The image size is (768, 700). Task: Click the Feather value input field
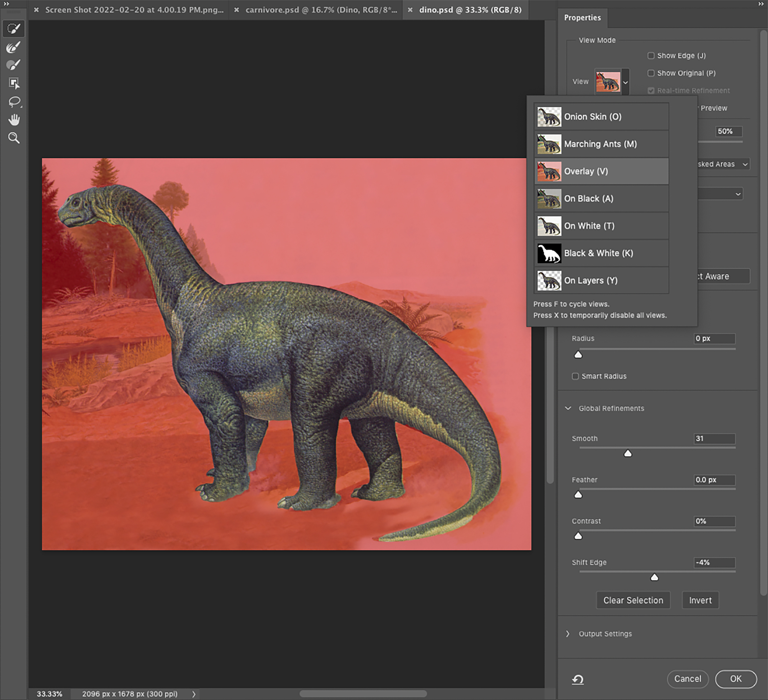(714, 480)
